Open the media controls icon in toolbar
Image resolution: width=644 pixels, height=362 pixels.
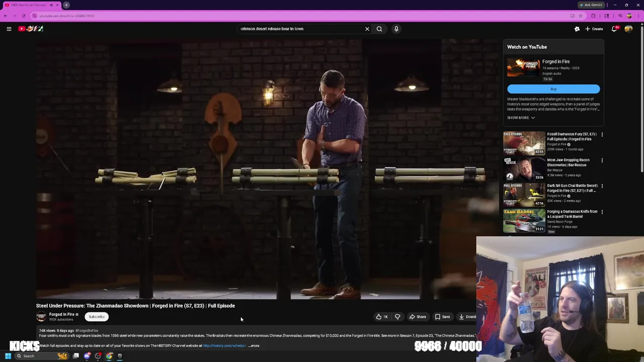(620, 16)
